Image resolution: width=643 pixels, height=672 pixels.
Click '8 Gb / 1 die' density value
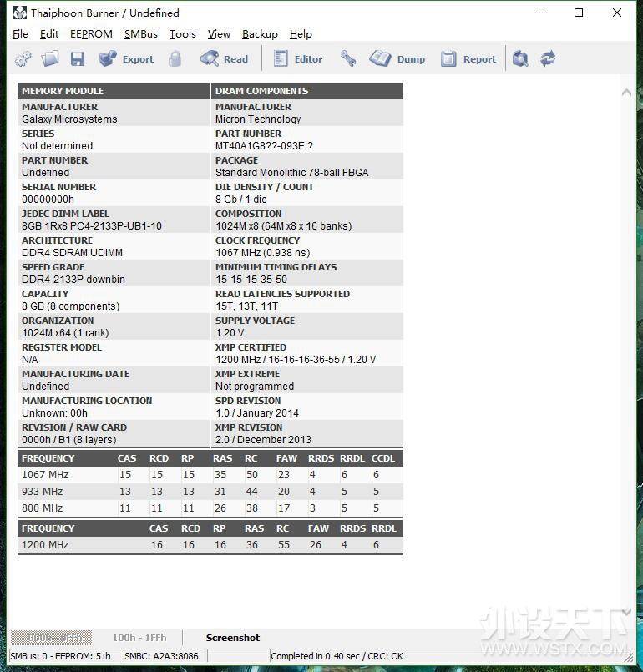[x=240, y=200]
